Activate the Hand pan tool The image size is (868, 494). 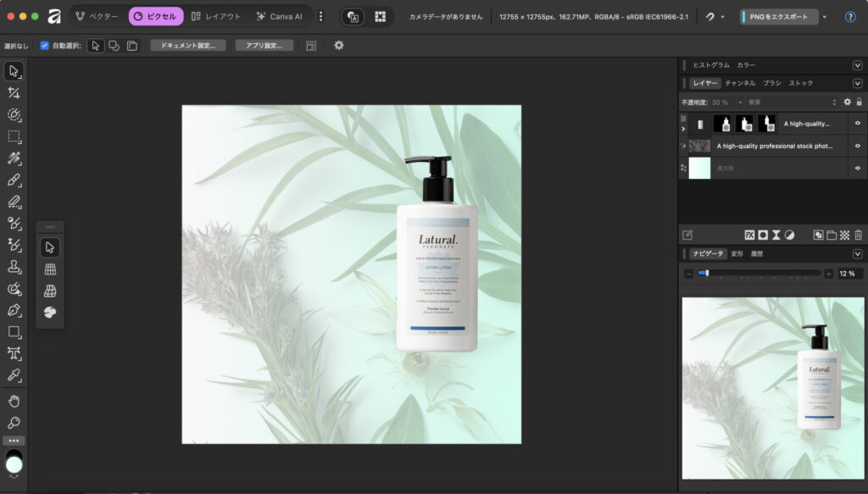[x=14, y=401]
